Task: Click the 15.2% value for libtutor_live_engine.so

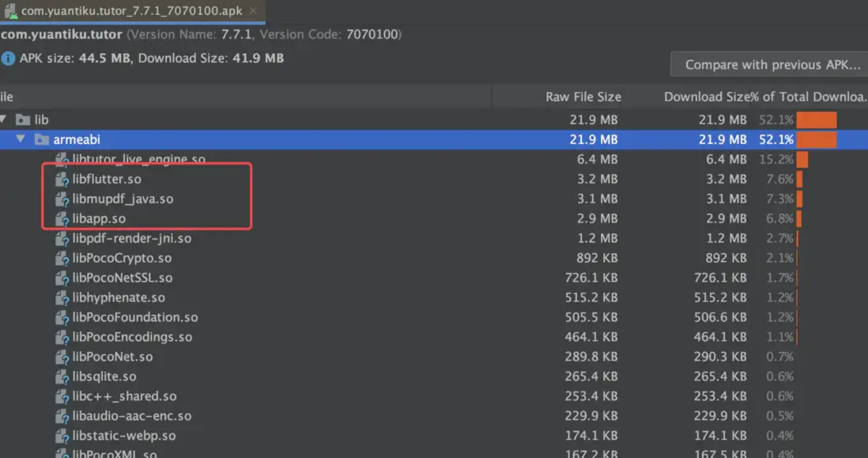Action: point(776,160)
